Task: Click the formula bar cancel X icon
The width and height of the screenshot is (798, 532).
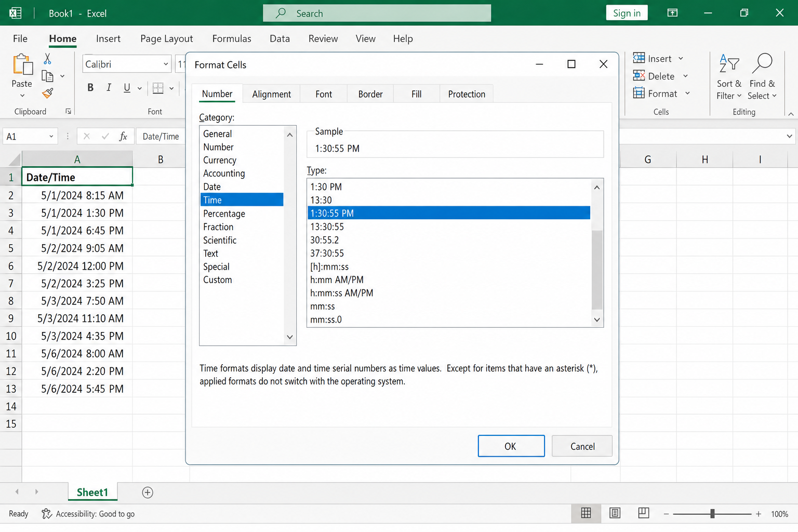Action: click(87, 136)
